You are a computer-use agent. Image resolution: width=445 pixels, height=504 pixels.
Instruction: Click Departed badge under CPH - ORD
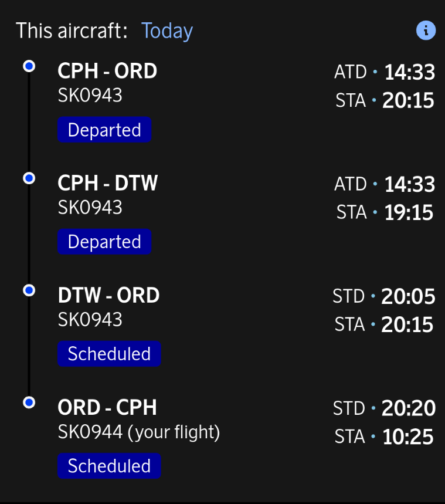(104, 130)
